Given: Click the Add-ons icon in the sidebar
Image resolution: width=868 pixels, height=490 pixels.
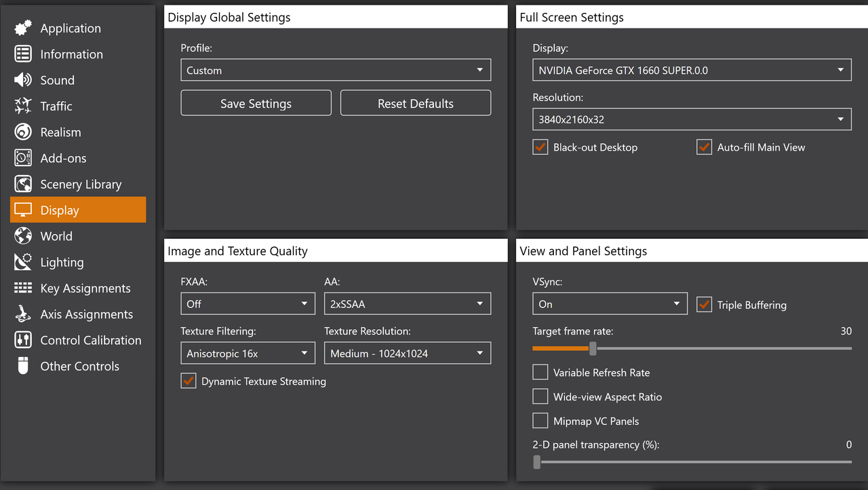Looking at the screenshot, I should tap(23, 158).
